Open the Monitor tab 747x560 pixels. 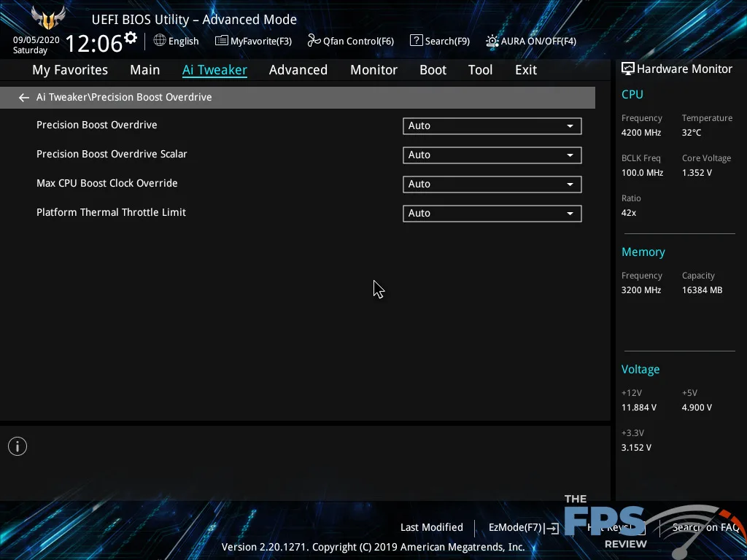(374, 70)
